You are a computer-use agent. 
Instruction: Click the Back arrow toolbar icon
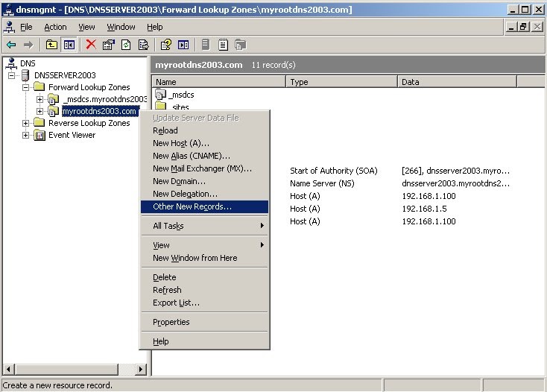[11, 45]
